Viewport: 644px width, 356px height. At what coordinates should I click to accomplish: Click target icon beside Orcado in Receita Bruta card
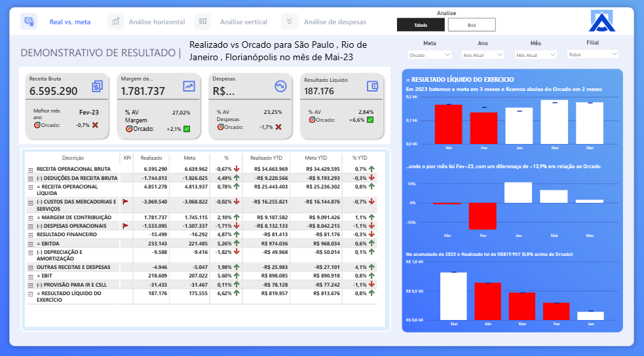click(37, 125)
